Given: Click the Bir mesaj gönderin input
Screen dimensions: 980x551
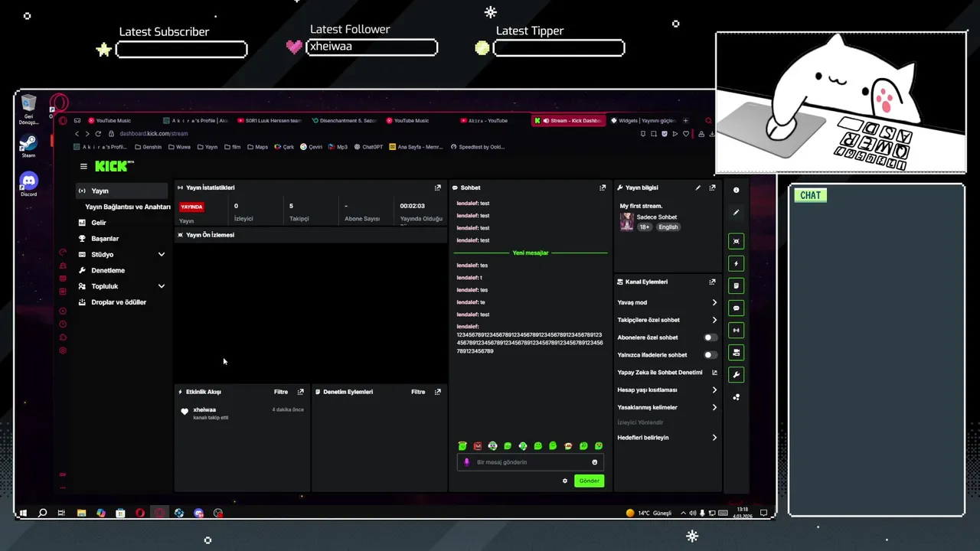Looking at the screenshot, I should pyautogui.click(x=530, y=462).
